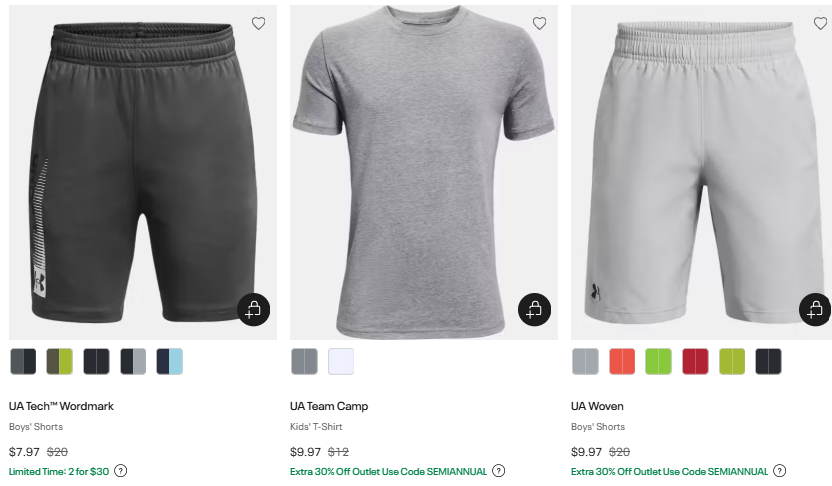Viewport: 832px width, 486px height.
Task: Pick the orange swatch for UA Woven
Action: 622,361
